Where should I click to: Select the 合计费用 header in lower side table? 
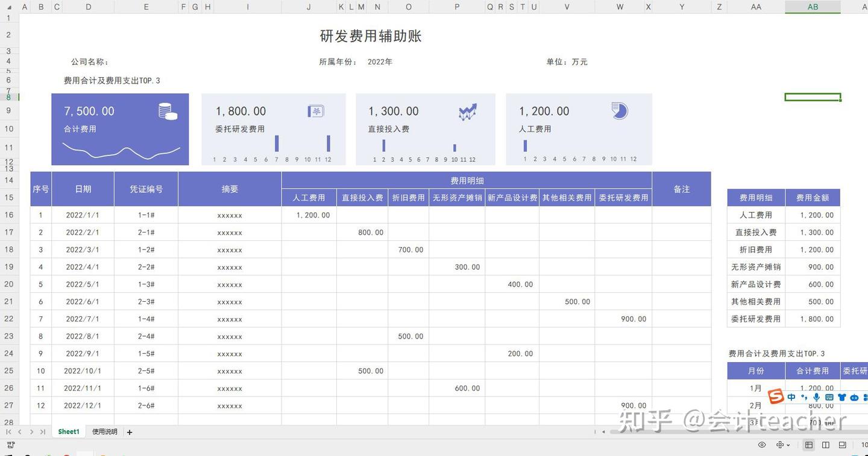[x=813, y=371]
